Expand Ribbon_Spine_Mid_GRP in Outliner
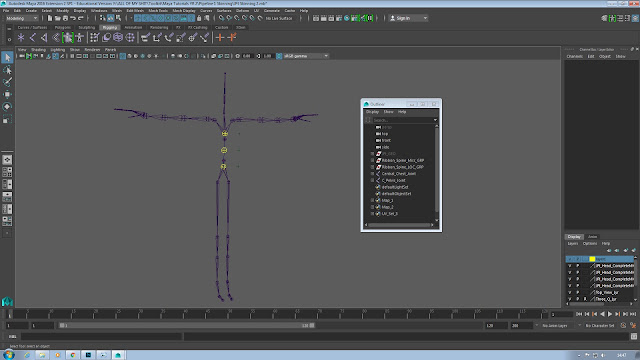 coord(372,160)
